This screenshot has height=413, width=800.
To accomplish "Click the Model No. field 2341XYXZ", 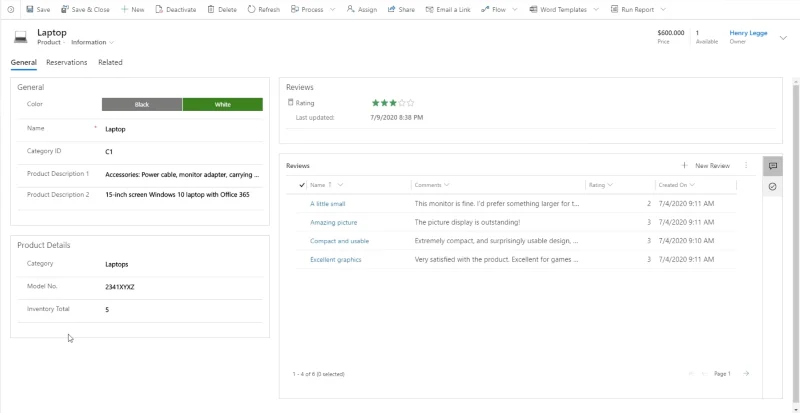I will coord(184,287).
